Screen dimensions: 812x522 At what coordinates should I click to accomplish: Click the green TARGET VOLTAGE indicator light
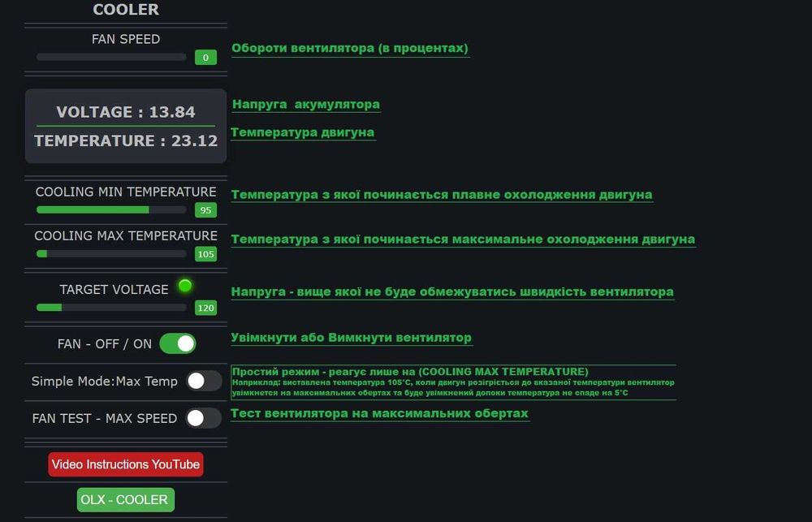(x=185, y=285)
